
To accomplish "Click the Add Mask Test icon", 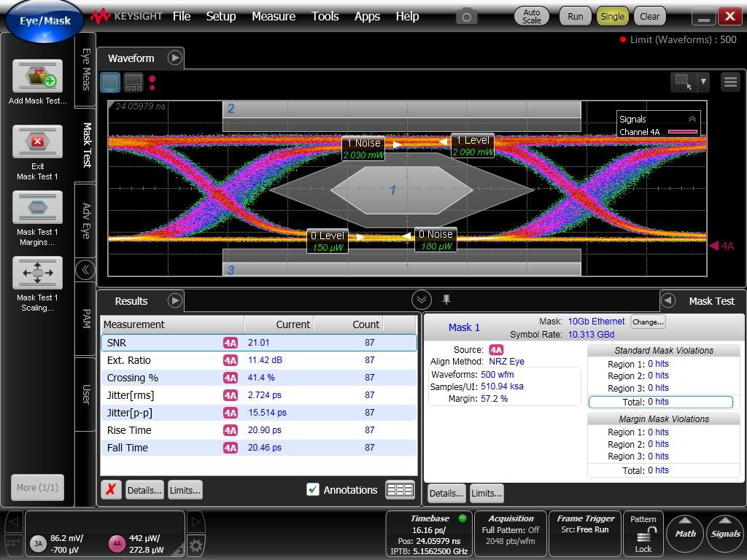I will tap(37, 76).
